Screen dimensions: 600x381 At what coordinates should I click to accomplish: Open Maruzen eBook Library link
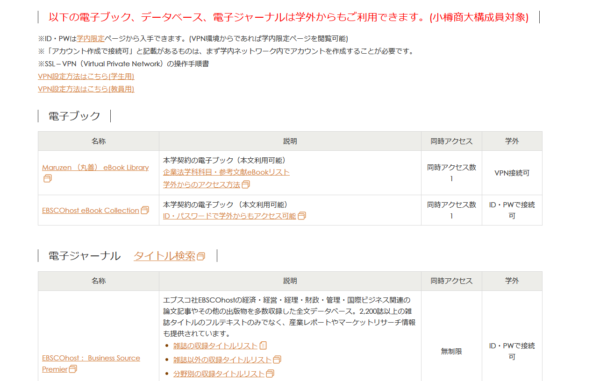click(x=95, y=168)
